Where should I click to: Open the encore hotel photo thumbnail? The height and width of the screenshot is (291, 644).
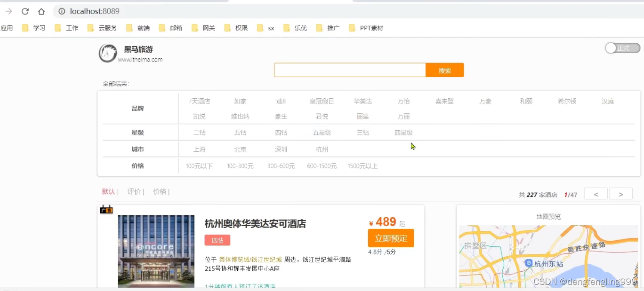[x=156, y=251]
